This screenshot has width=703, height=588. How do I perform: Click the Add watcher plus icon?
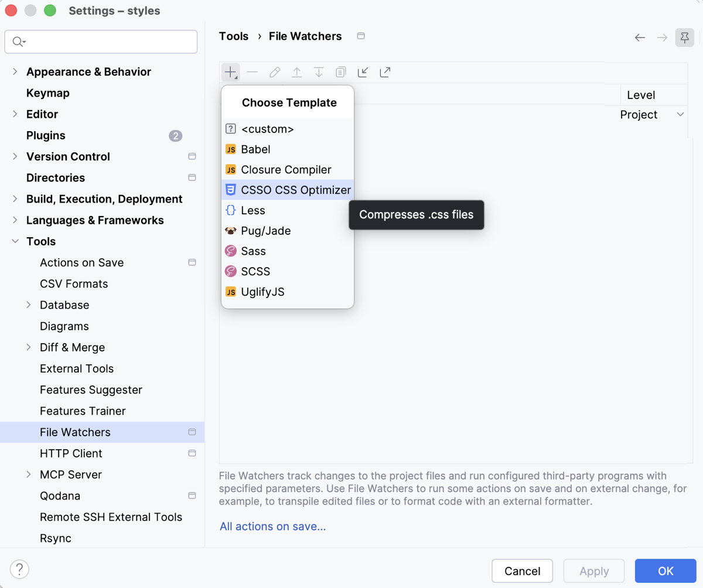231,73
